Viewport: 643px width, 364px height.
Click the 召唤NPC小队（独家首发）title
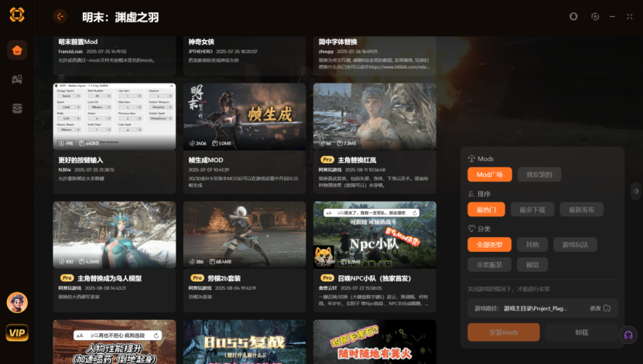click(x=375, y=278)
